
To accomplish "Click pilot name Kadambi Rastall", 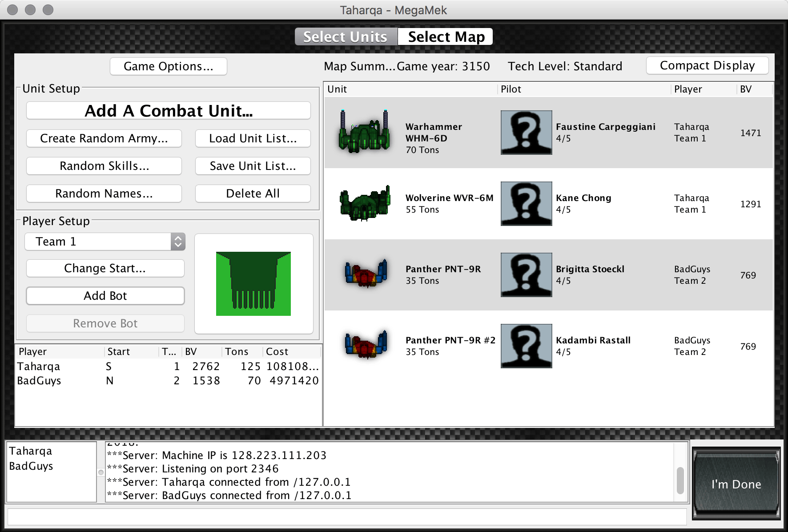I will coord(593,340).
